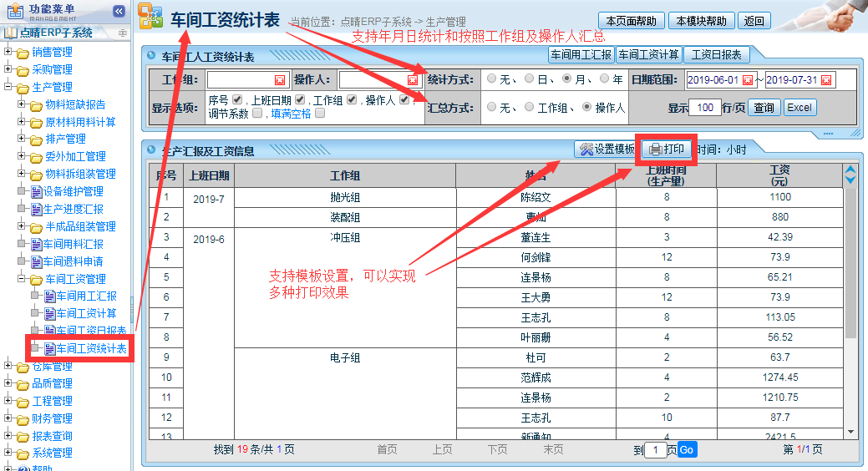This screenshot has height=471, width=868.
Task: Expand the 物料短缺报告 folder
Action: point(22,104)
